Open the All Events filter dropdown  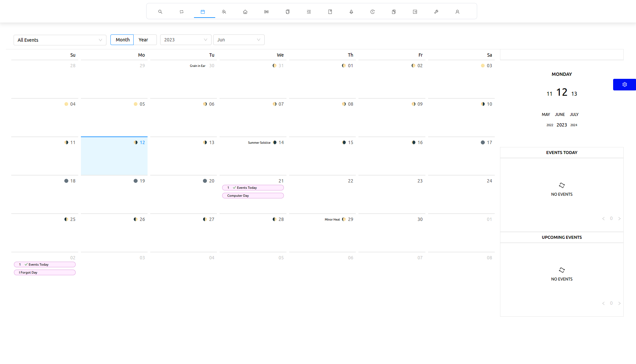(60, 40)
